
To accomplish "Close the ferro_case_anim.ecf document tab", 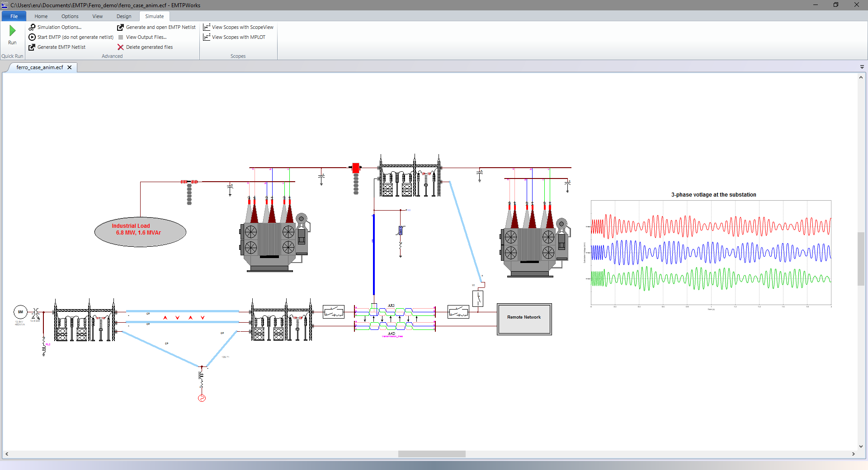I will (x=70, y=67).
